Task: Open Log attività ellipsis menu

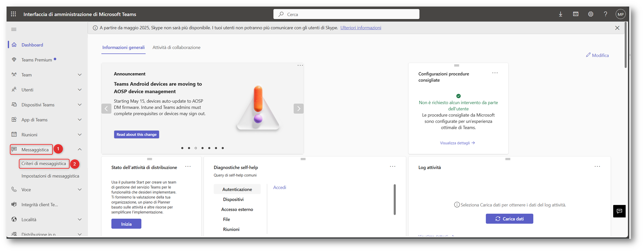Action: pyautogui.click(x=597, y=167)
